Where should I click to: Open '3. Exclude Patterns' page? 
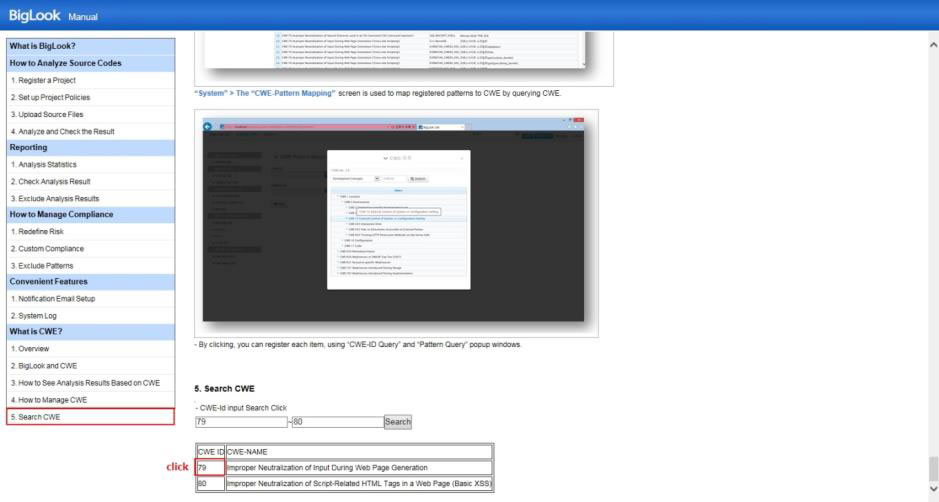90,265
